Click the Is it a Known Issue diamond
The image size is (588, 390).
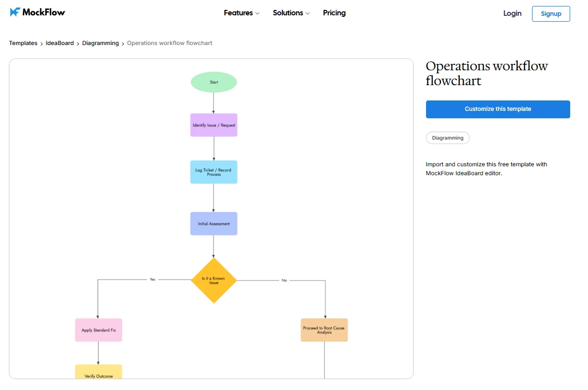pos(214,280)
